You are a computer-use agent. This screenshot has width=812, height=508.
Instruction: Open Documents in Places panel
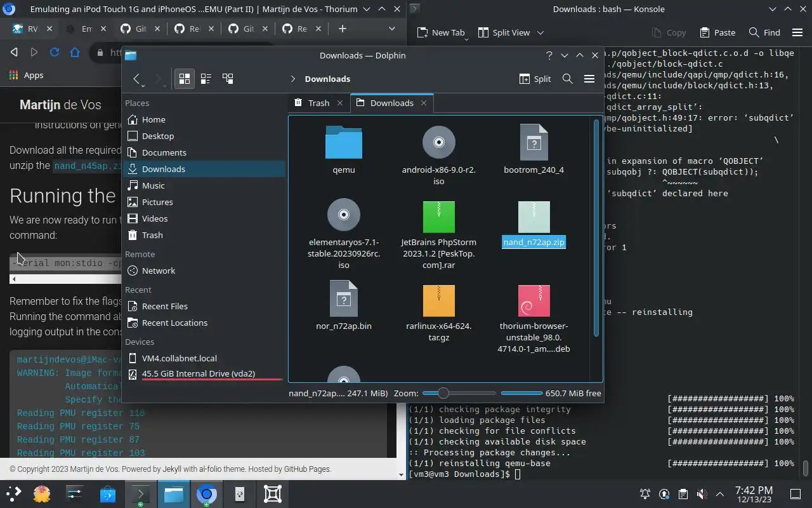[204, 152]
